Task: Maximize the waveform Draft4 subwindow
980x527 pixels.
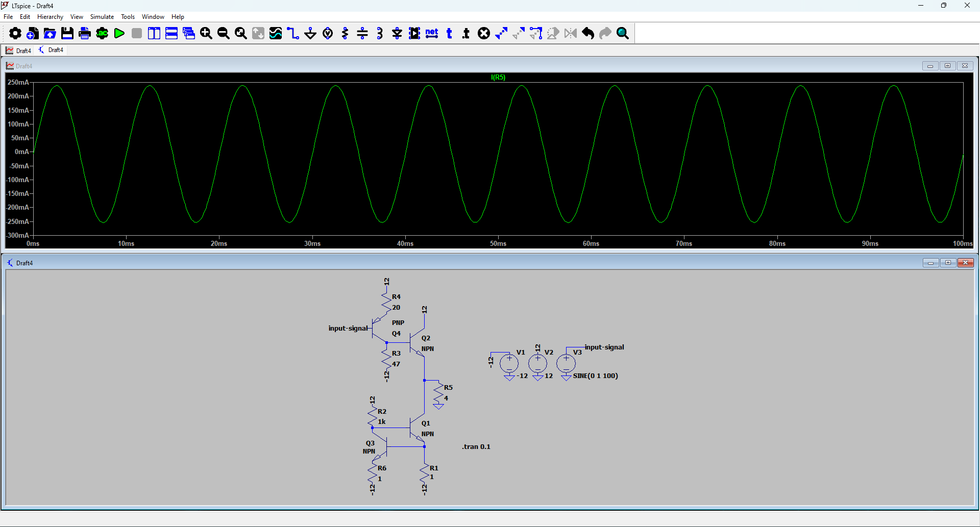Action: point(948,66)
